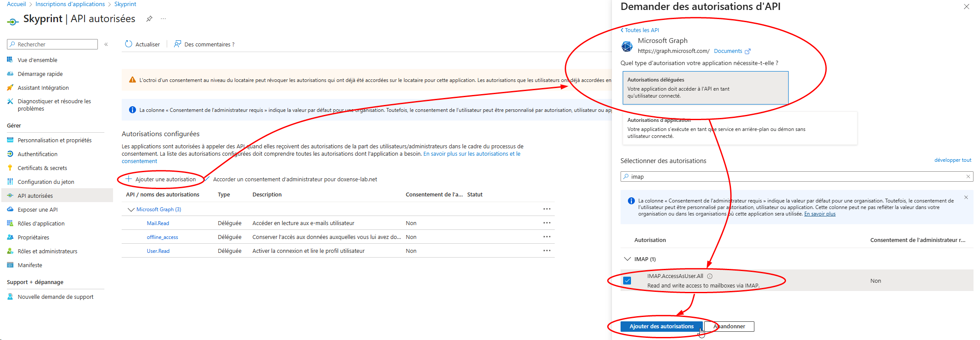Collapse the Microsoft Graph (3) group
Screen dimensions: 980x340
click(x=131, y=209)
